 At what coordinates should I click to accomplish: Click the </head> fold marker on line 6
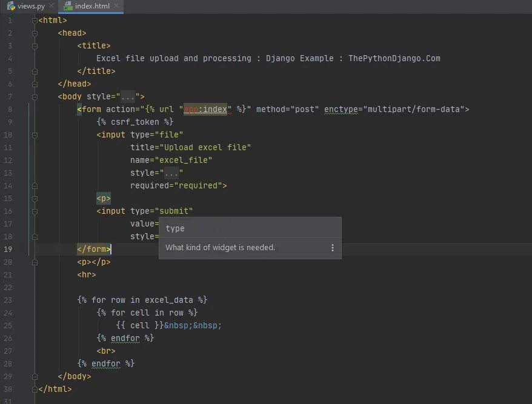pos(35,84)
